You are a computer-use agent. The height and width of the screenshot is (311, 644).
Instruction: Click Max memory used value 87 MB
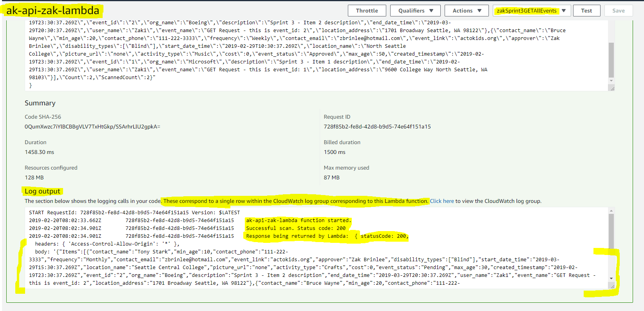(x=331, y=177)
